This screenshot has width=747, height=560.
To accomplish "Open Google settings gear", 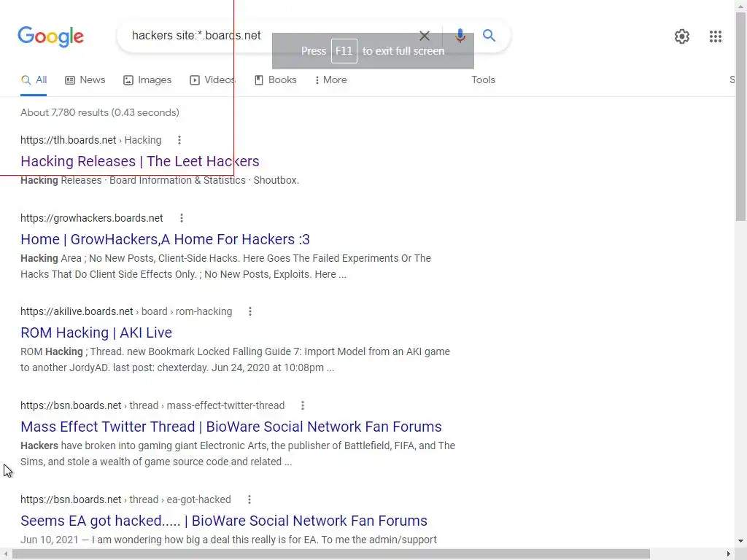I will click(x=682, y=36).
